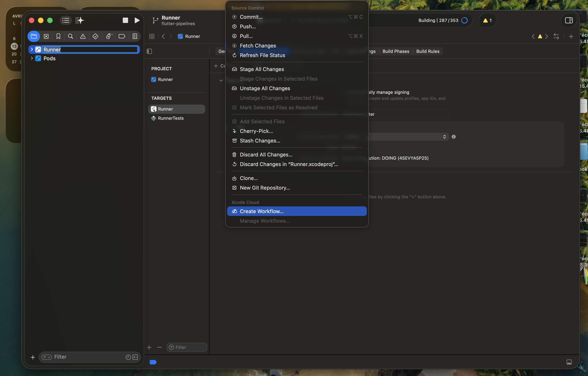588x376 pixels.
Task: Toggle the inspectors panel on right
Action: (569, 20)
